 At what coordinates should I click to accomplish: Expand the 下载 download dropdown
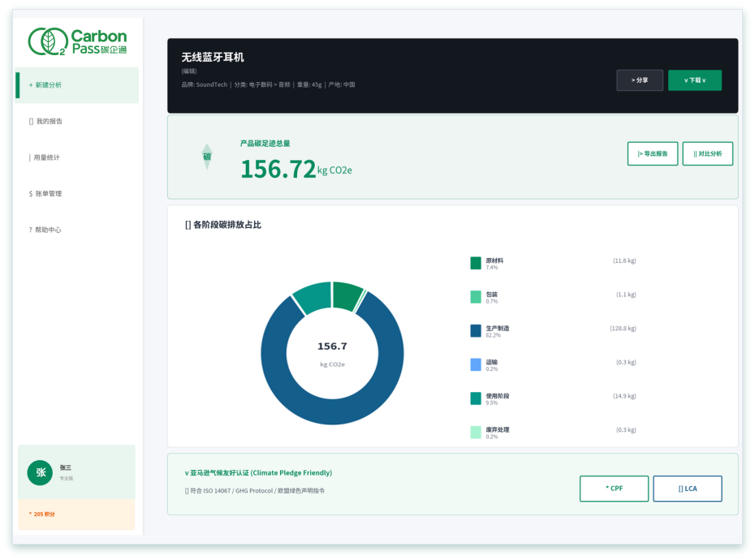tap(695, 80)
